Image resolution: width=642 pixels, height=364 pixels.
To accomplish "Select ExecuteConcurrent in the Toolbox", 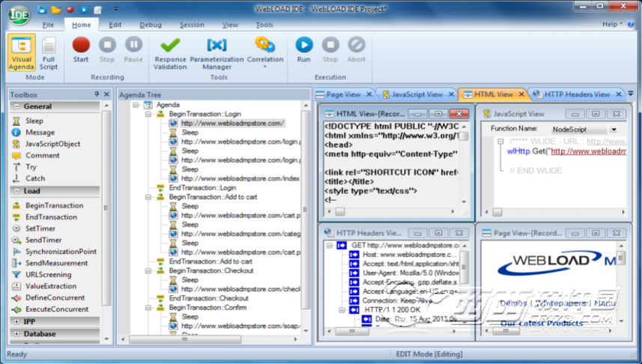I will click(57, 309).
